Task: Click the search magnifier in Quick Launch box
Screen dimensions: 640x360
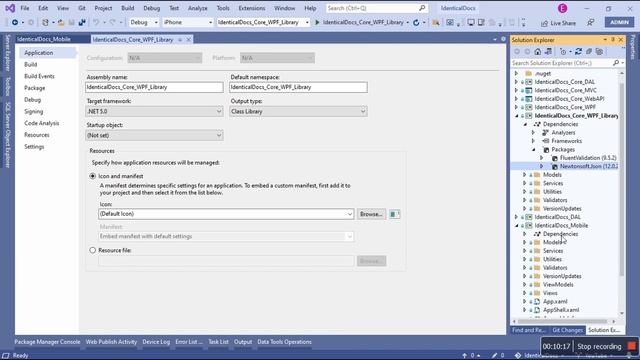Action: point(422,8)
